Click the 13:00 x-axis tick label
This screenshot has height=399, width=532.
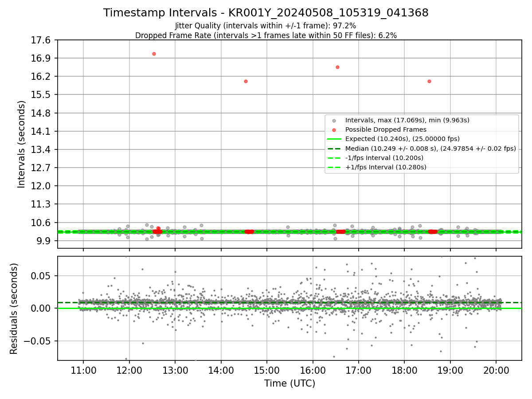coord(175,370)
